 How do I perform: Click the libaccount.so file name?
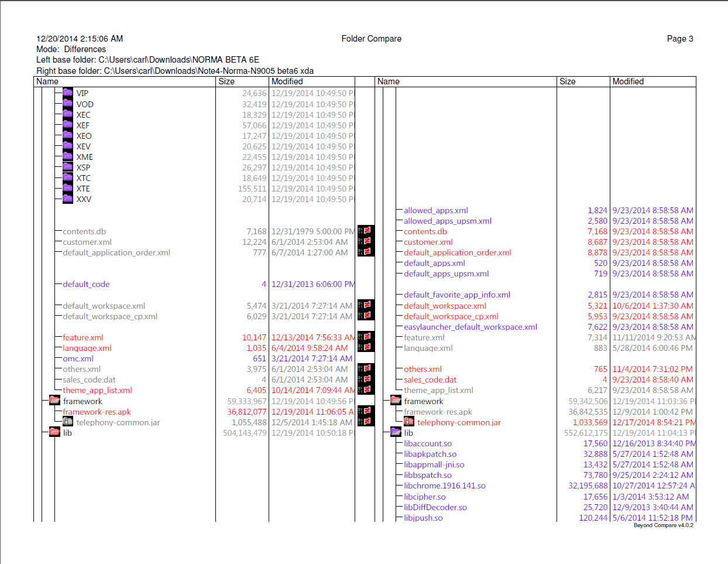428,443
